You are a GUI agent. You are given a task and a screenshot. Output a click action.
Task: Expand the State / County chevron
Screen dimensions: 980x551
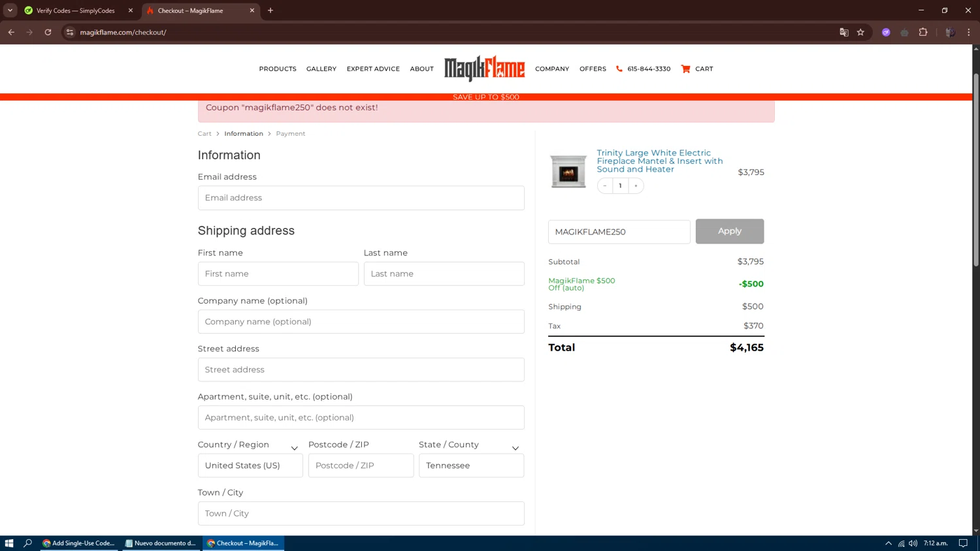coord(515,449)
